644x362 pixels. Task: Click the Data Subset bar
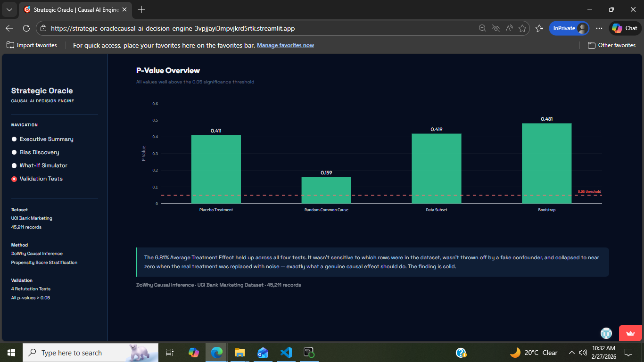click(437, 169)
